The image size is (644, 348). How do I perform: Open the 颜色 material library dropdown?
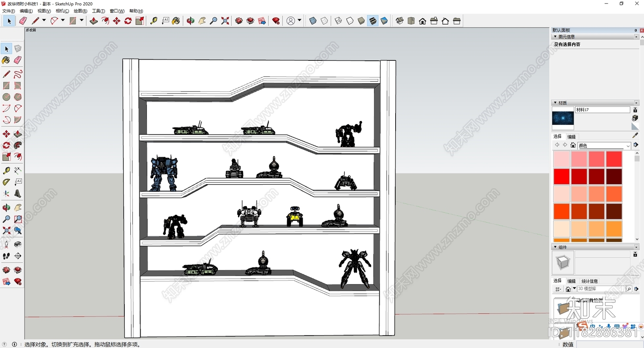coord(604,146)
